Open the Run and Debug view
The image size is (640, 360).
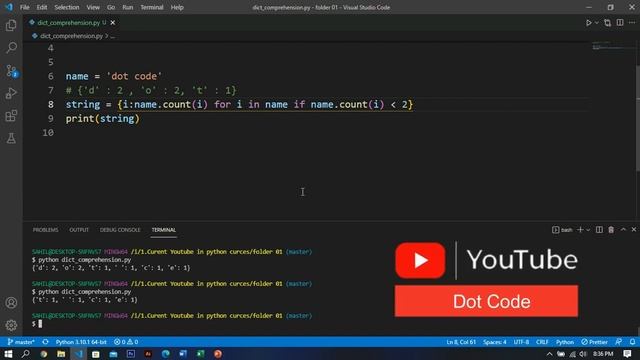11,93
